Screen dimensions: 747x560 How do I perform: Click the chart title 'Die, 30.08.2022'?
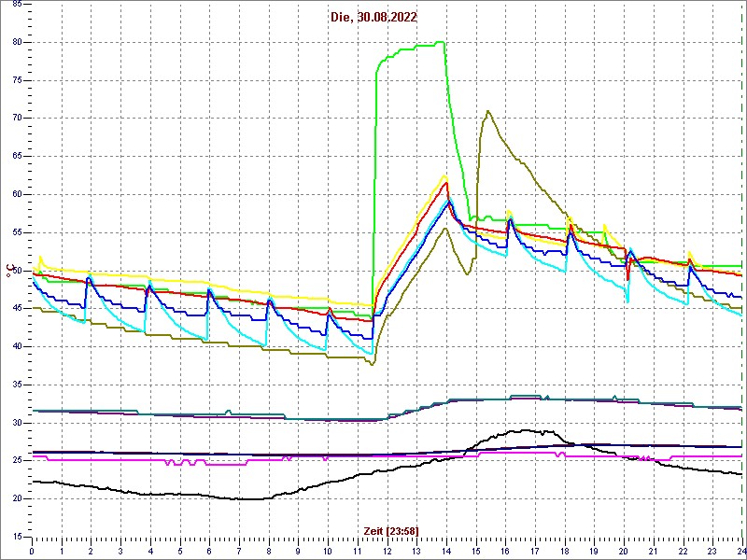[x=374, y=18]
